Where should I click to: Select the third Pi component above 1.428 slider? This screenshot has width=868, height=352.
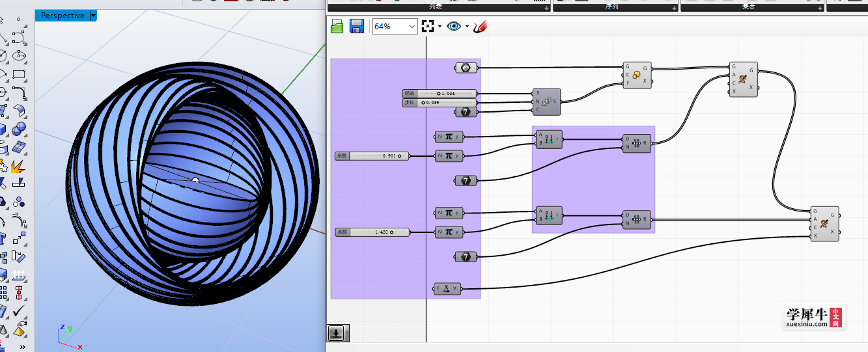pyautogui.click(x=449, y=213)
